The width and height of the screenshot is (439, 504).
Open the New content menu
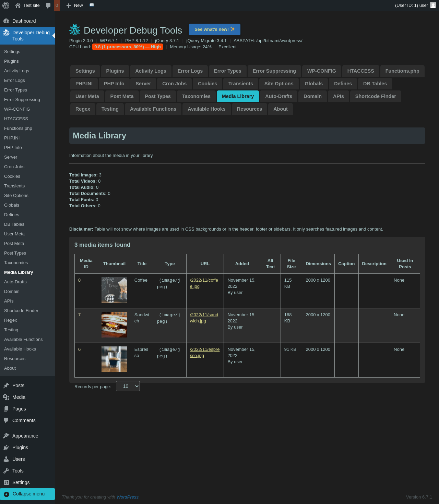click(75, 5)
